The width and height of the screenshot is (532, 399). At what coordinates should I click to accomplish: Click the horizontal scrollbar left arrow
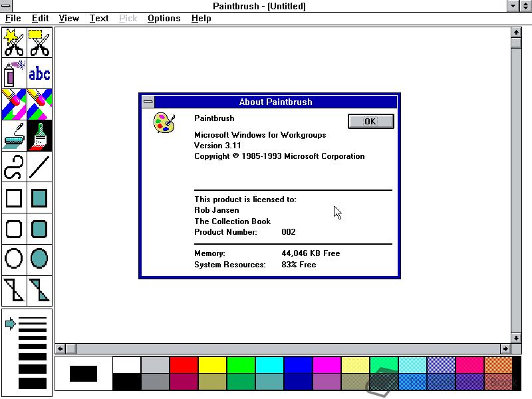pos(60,348)
